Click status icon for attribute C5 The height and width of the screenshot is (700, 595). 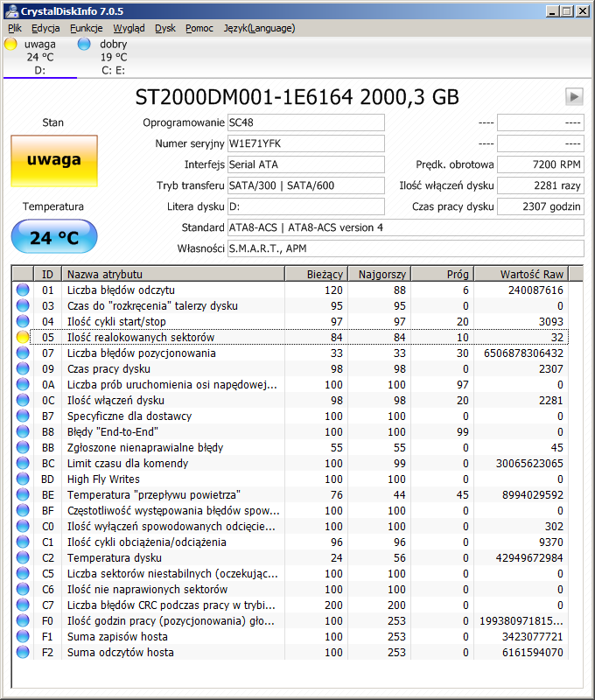pyautogui.click(x=23, y=573)
